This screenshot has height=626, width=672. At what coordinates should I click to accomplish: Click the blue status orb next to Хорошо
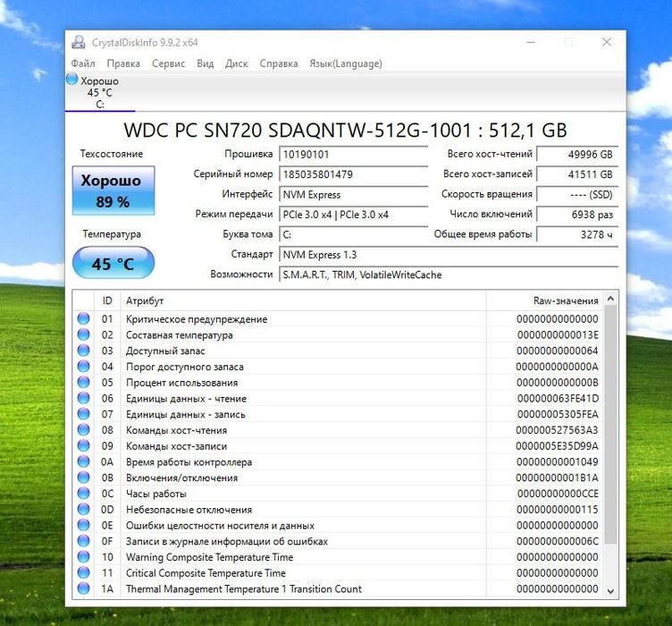(x=72, y=80)
